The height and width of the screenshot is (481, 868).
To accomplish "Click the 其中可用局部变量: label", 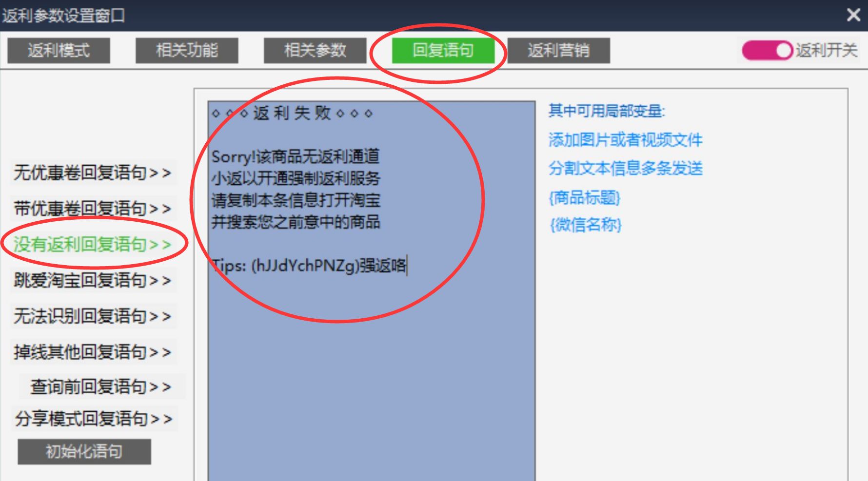I will point(607,111).
